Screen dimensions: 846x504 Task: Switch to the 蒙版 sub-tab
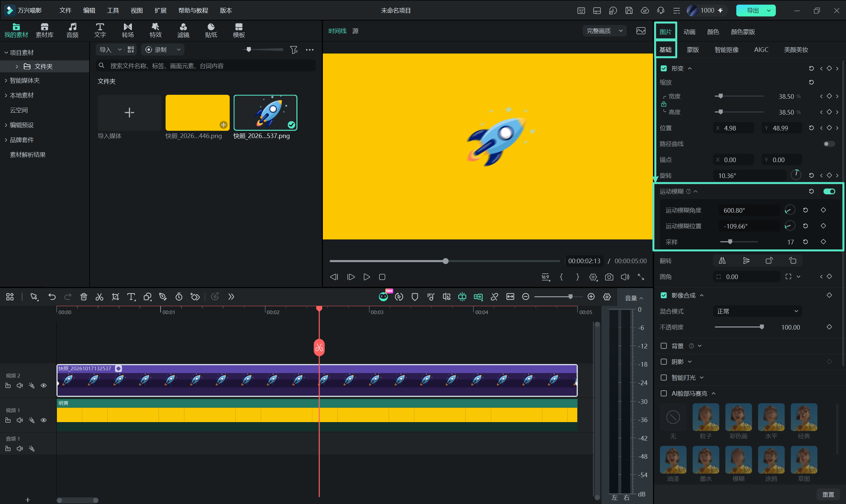click(x=693, y=50)
